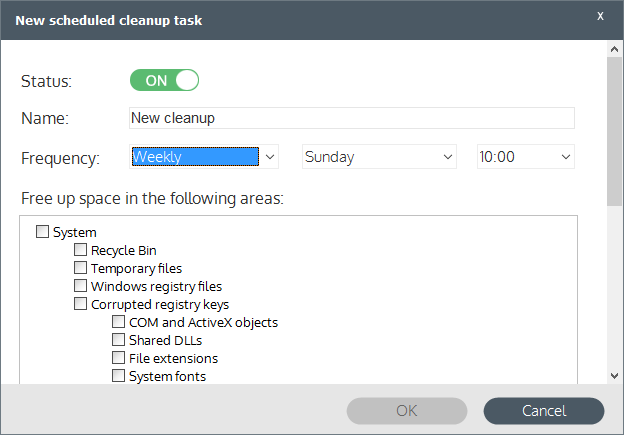Tick the Windows registry files checkbox
This screenshot has height=435, width=624.
click(x=80, y=286)
